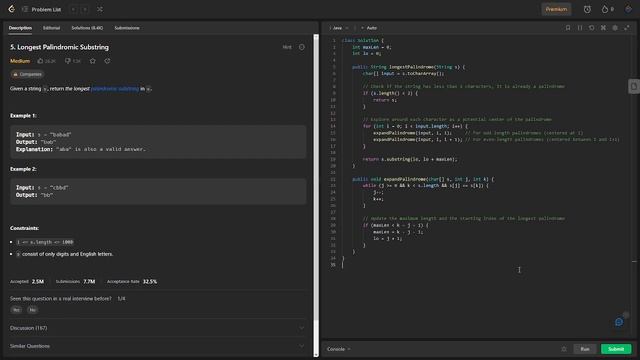The height and width of the screenshot is (360, 640).
Task: Go to the next problem arrow
Action: pos(85,9)
